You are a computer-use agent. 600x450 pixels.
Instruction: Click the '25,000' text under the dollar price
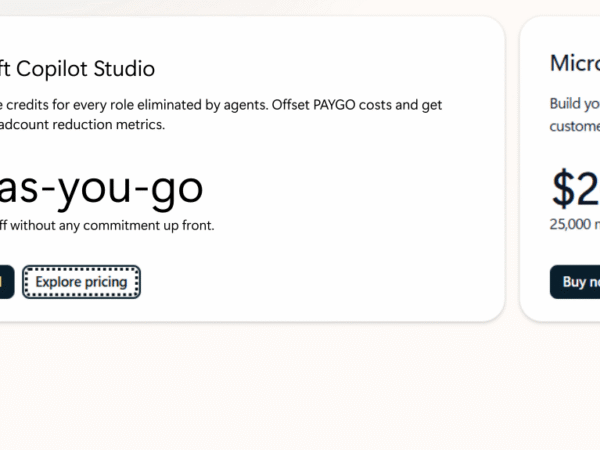(x=572, y=225)
